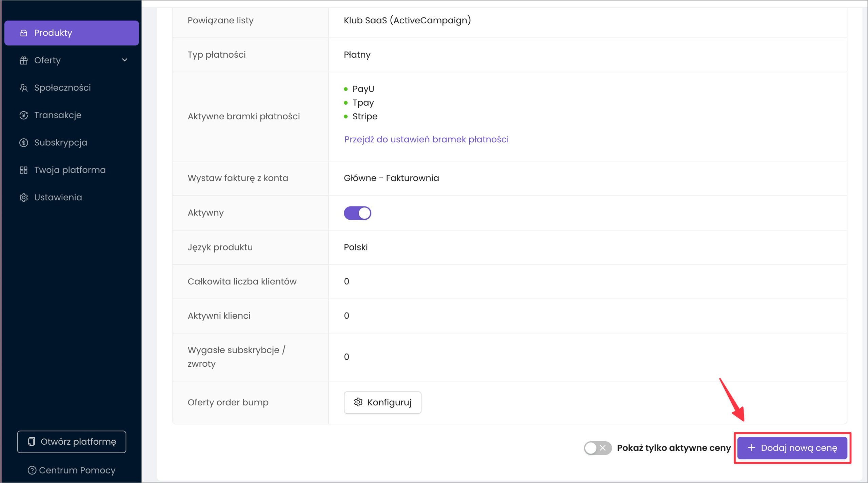Click the Oferty gift icon
Image resolution: width=868 pixels, height=483 pixels.
[x=23, y=60]
